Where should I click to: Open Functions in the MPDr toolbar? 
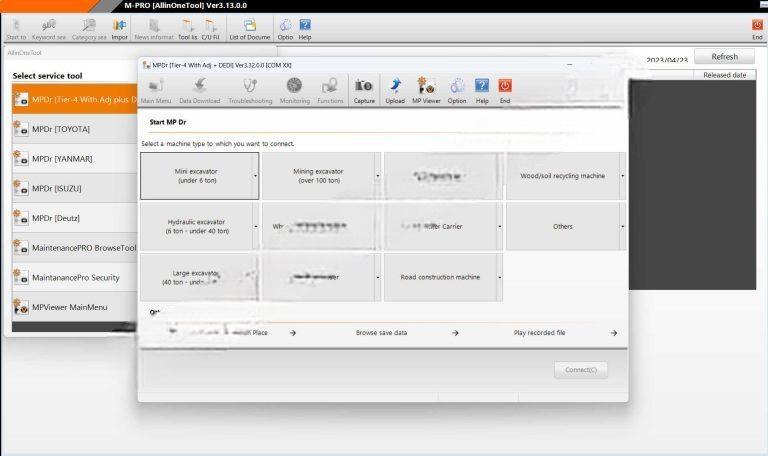point(330,91)
